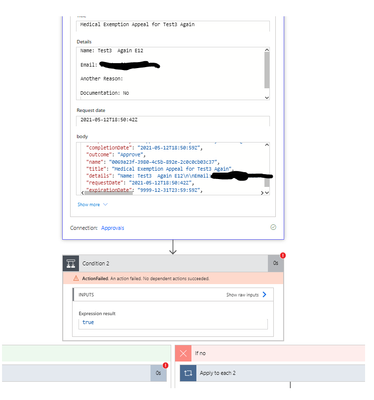Click the 0s duration on Condition 2
Viewport: 374px width, 400px height.
coord(275,263)
